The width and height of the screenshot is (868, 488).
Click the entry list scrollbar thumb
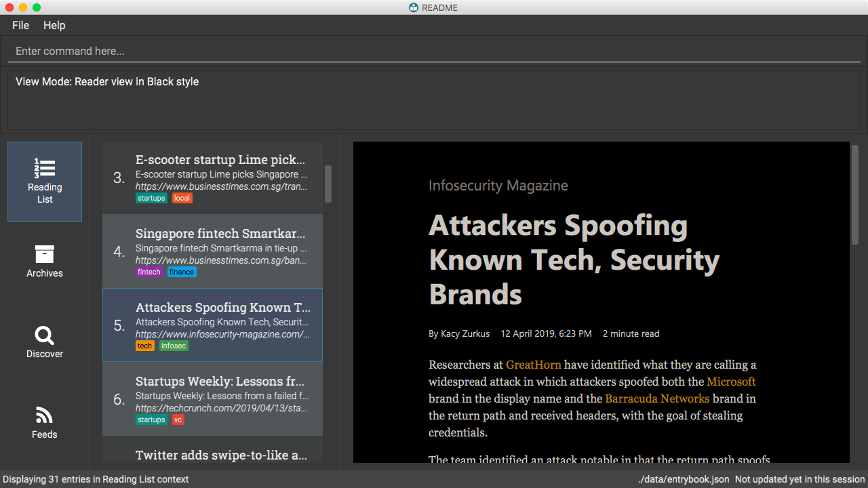click(x=328, y=184)
